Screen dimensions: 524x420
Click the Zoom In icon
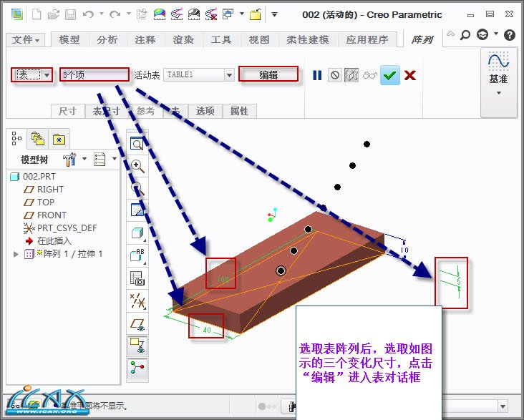pos(137,166)
